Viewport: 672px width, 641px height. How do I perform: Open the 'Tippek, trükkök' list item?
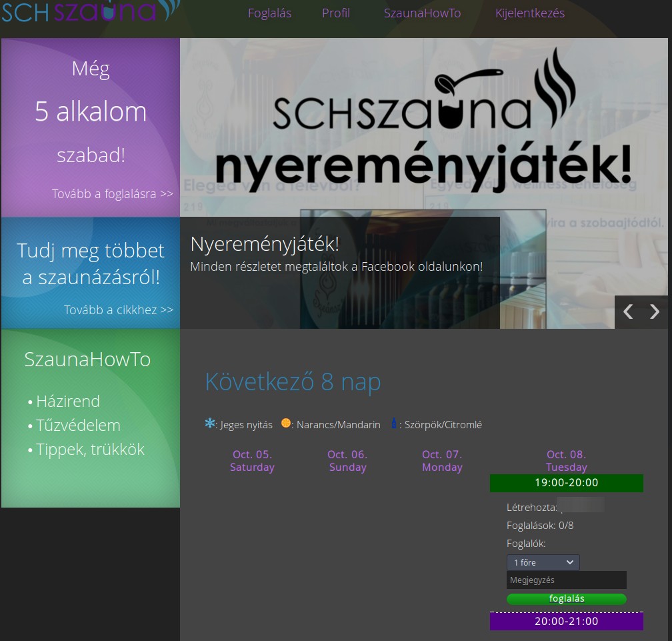coord(90,450)
